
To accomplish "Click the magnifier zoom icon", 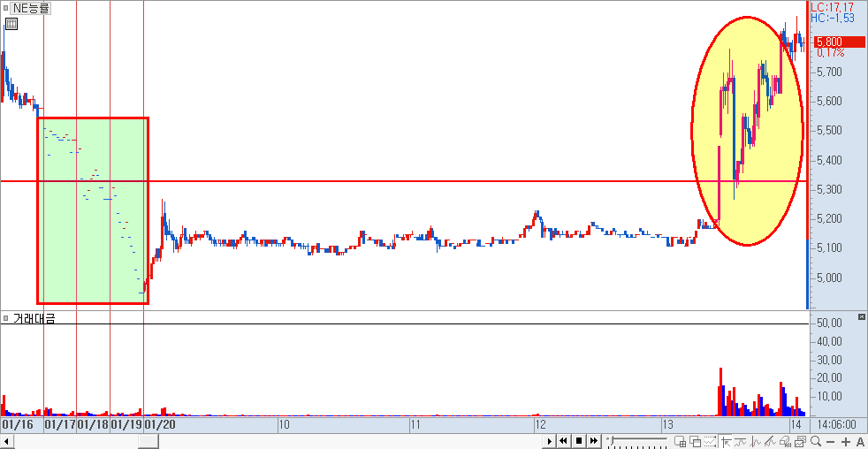I will click(816, 441).
